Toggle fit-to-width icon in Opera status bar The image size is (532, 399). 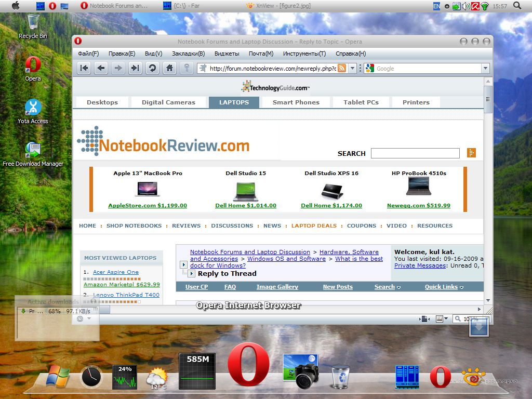(x=424, y=319)
